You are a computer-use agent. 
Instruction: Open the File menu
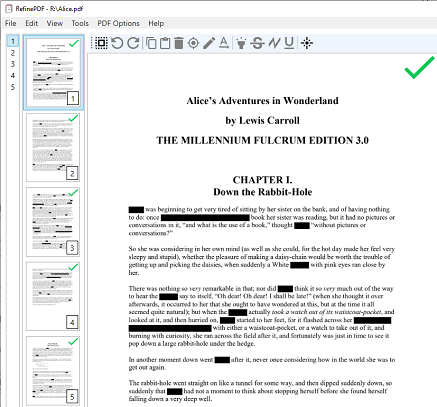[x=11, y=23]
